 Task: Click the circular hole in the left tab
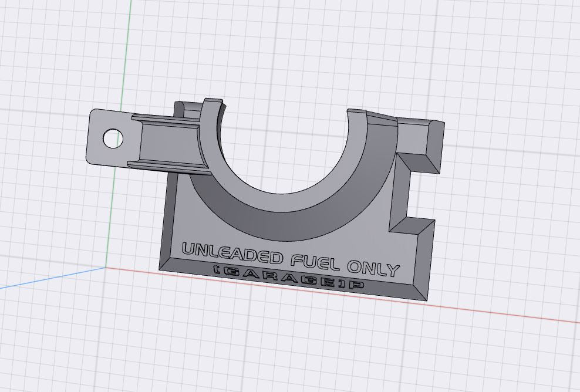[x=112, y=139]
